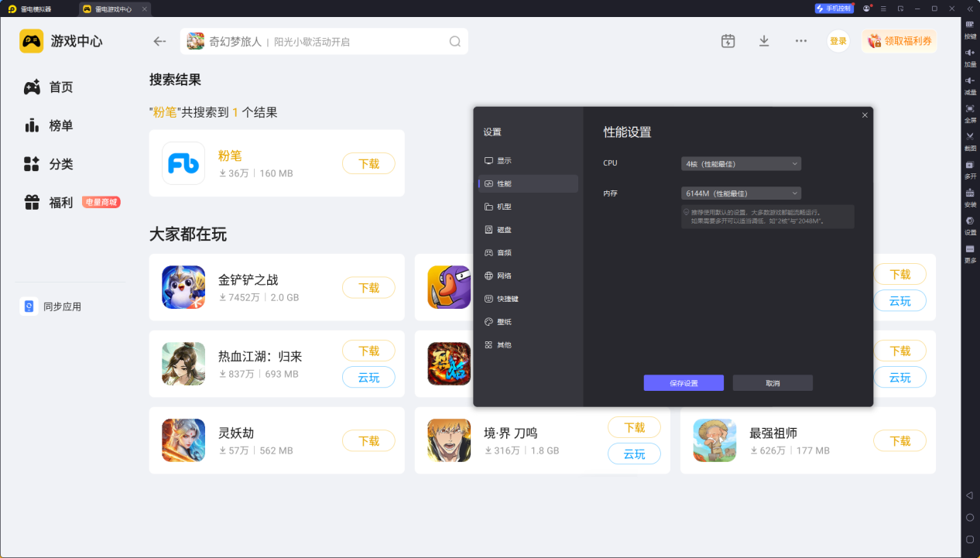Image resolution: width=980 pixels, height=558 pixels.
Task: Toggle 全屏 fullscreen in the sidebar
Action: click(x=970, y=113)
